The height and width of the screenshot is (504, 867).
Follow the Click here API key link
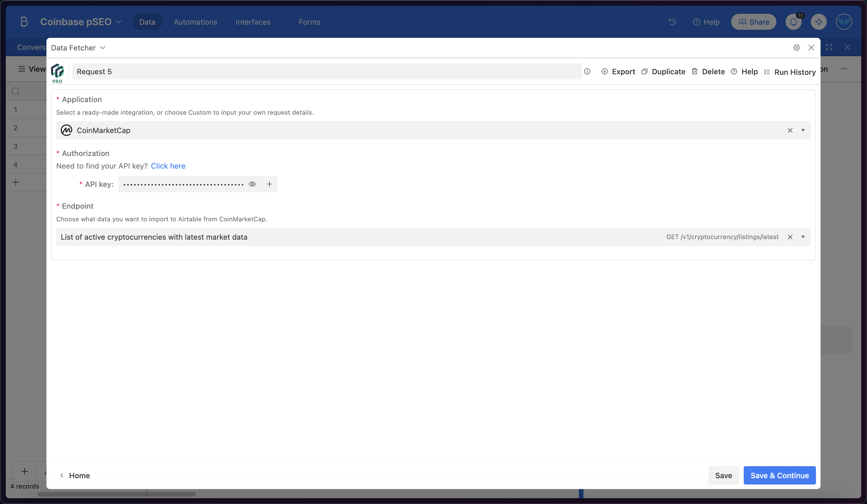[168, 166]
